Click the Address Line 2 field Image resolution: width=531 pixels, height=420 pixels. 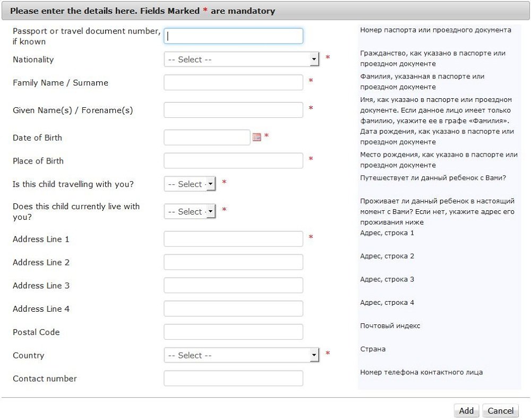click(x=233, y=262)
